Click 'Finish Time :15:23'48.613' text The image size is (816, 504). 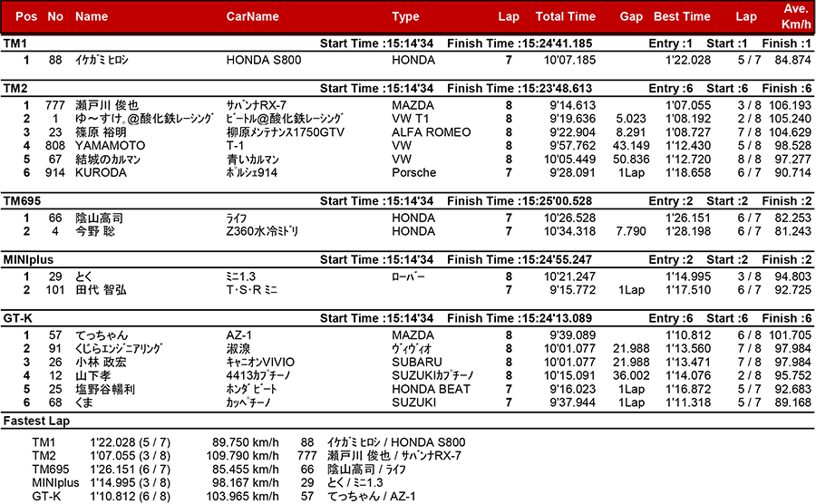click(520, 89)
